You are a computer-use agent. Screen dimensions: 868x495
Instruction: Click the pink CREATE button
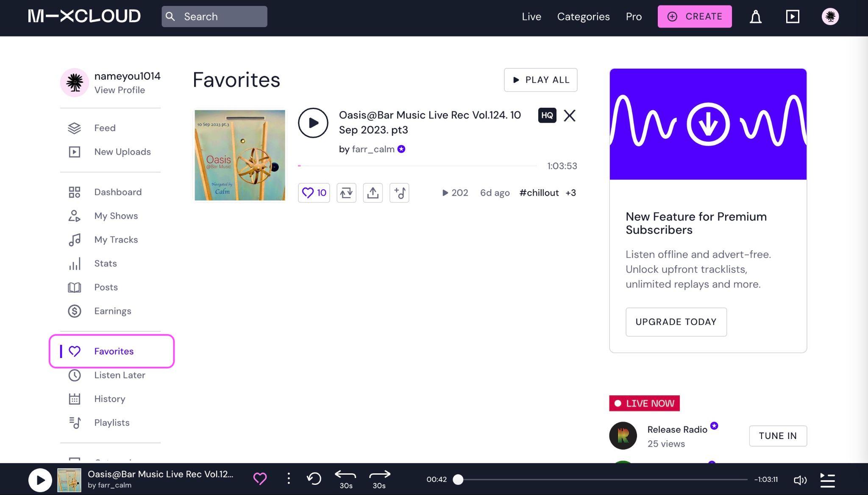(695, 17)
